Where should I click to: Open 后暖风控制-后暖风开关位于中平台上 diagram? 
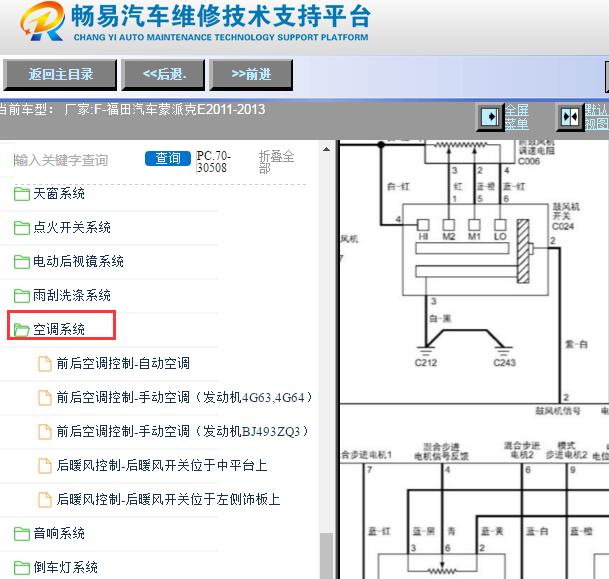click(162, 465)
